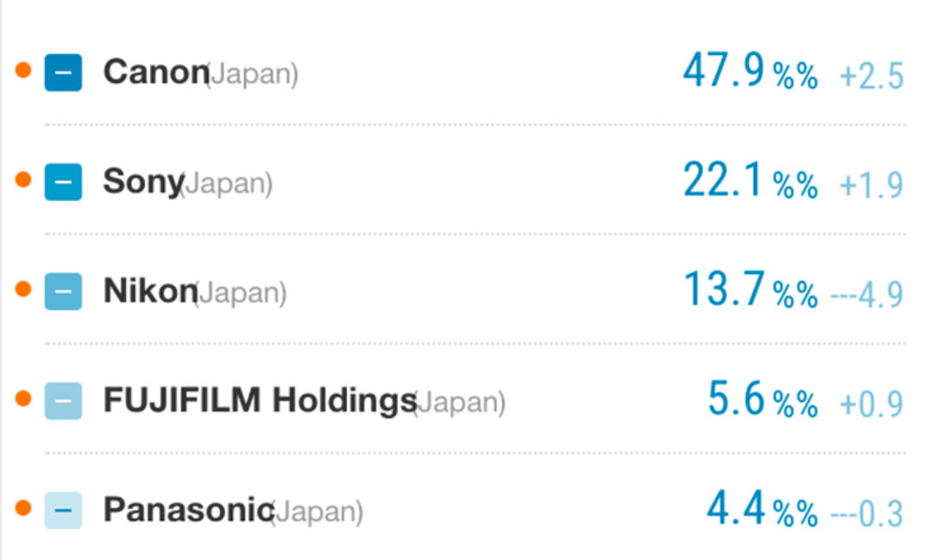
Task: Click the orange dot beside Panasonic
Action: tap(23, 507)
